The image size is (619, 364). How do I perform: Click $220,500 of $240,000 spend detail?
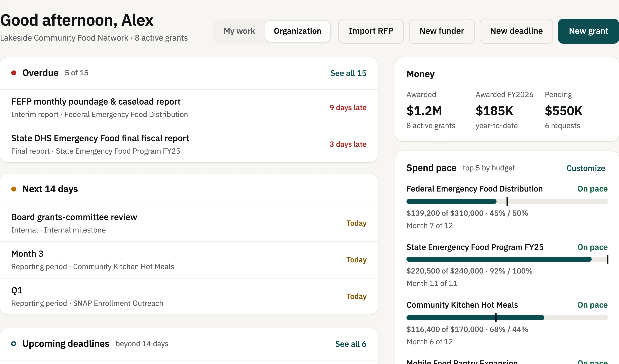point(469,271)
